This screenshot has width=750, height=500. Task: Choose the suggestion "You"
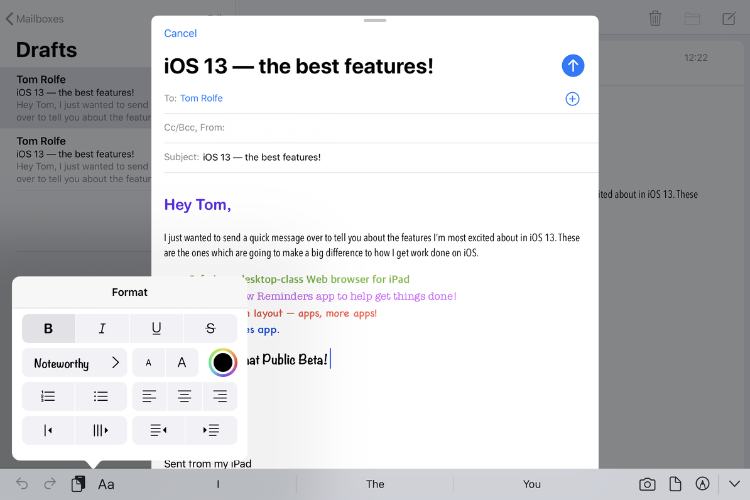(532, 484)
